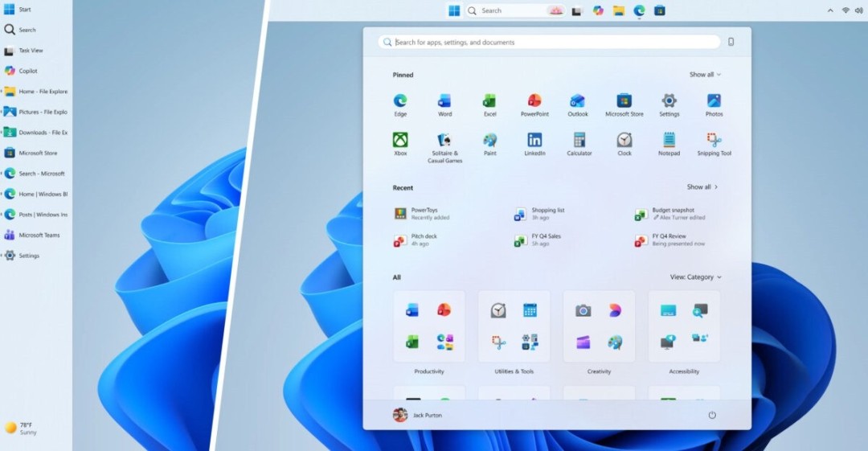
Task: Open Excel in pinned section
Action: click(x=490, y=105)
